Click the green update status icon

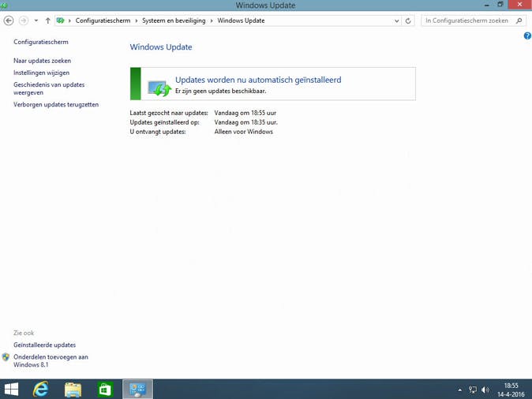[159, 88]
